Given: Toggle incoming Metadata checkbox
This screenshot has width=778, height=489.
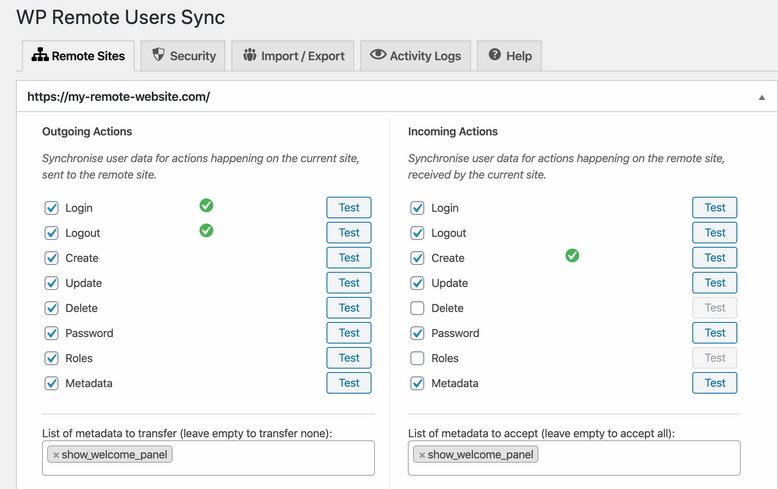Looking at the screenshot, I should coord(417,383).
